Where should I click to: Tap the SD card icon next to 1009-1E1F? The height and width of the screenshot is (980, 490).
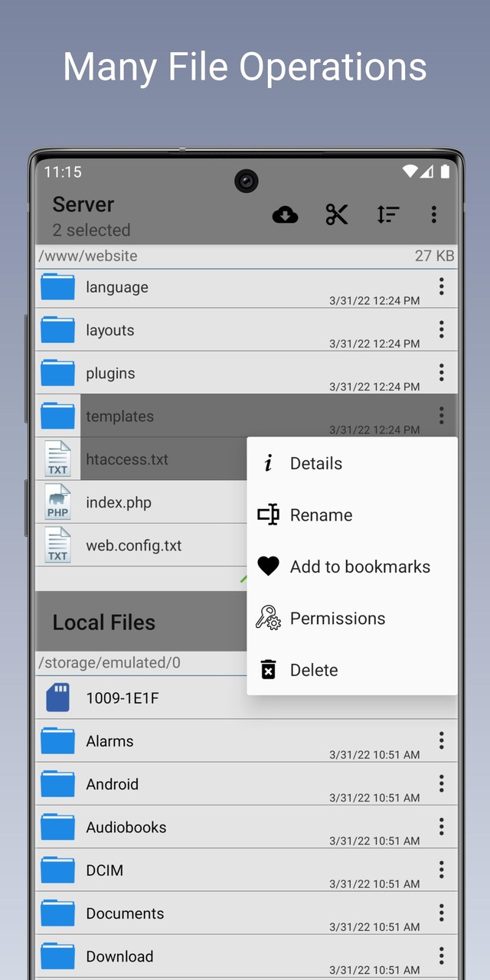tap(57, 697)
